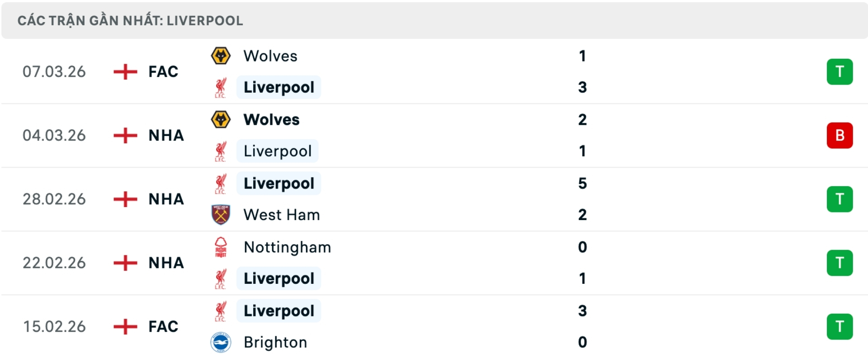Click the green T badge for 07.03.26
868x358 pixels.
click(x=840, y=71)
